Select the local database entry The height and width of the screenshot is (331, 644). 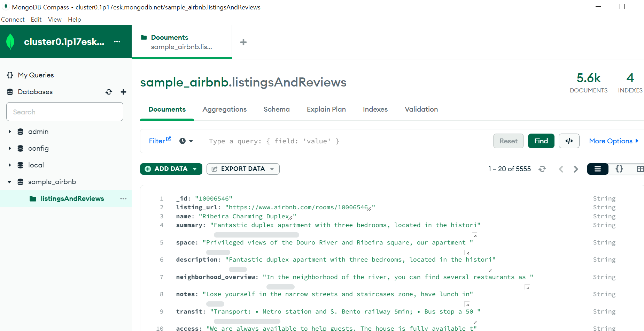pos(36,165)
